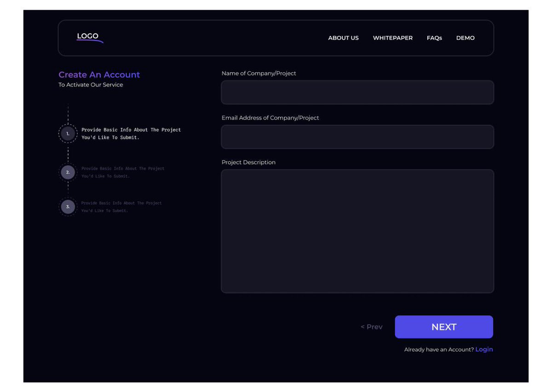Click the NEXT button
Screen dimensions: 552x392
444,327
